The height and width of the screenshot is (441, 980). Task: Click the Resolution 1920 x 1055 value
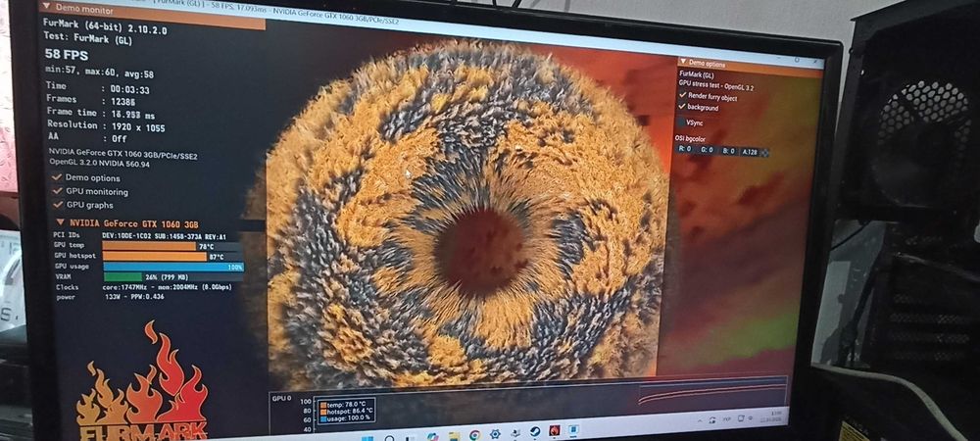click(x=137, y=127)
